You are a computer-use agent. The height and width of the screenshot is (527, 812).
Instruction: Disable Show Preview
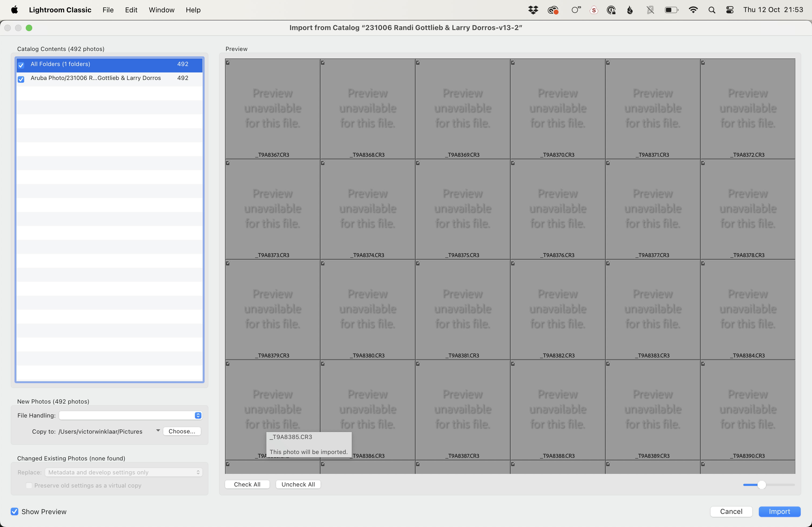[14, 511]
